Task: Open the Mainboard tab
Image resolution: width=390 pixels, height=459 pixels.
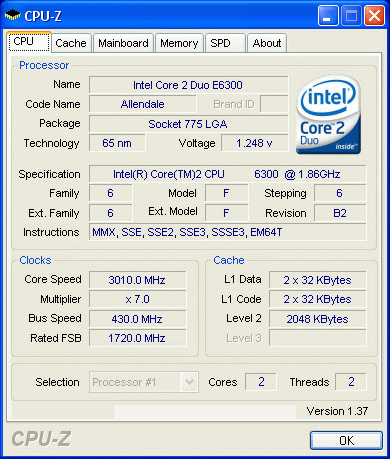Action: (x=123, y=43)
